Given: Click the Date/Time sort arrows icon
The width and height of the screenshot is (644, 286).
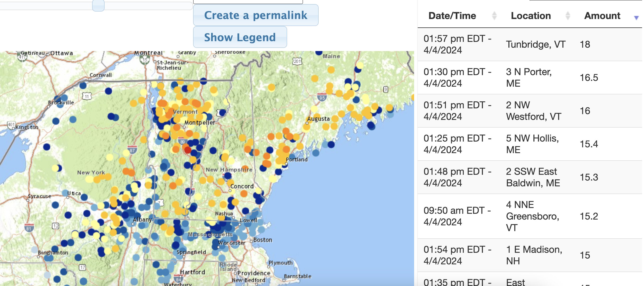Looking at the screenshot, I should 494,16.
